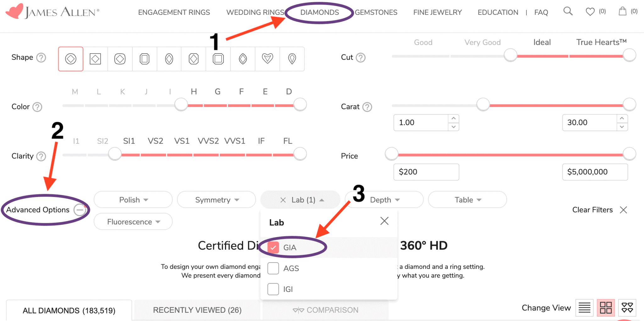The height and width of the screenshot is (321, 644).
Task: Pick the pear-shaped diamond icon
Action: coord(292,59)
